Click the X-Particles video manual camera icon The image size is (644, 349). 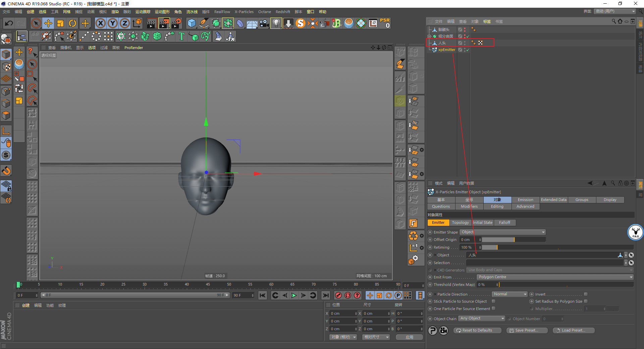[x=444, y=331]
